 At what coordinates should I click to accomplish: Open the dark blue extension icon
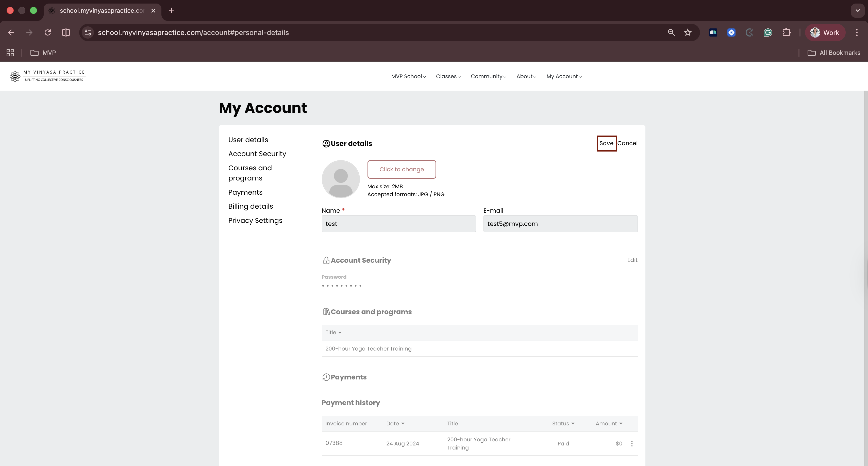pos(713,33)
